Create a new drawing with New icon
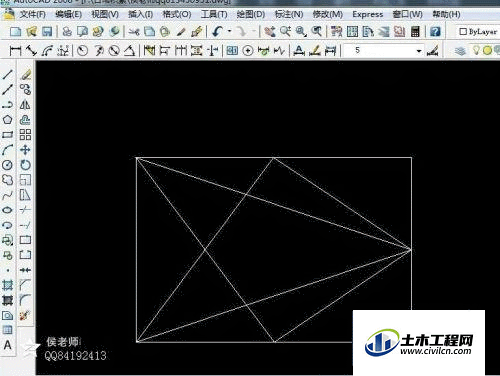The width and height of the screenshot is (500, 376). pyautogui.click(x=15, y=32)
